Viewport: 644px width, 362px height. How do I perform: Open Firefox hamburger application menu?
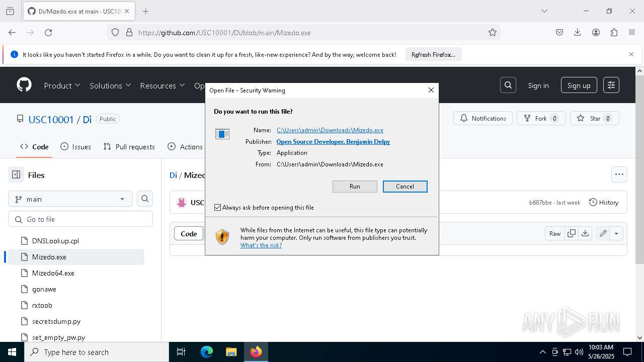point(632,33)
